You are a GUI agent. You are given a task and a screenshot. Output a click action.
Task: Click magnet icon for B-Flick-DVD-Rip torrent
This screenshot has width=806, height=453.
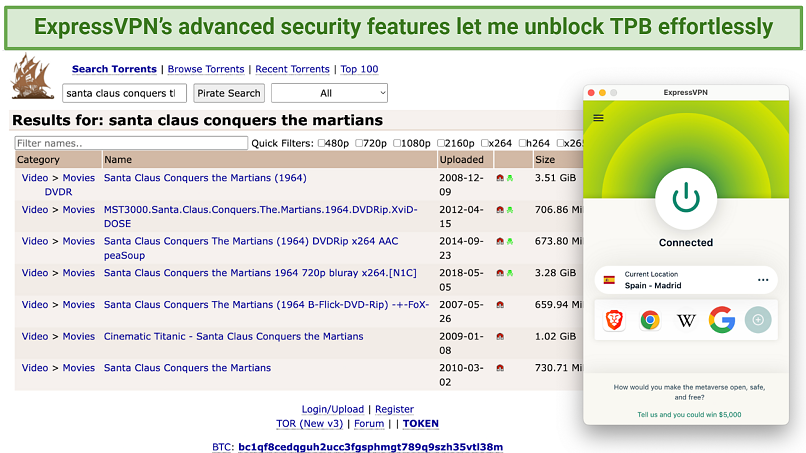pyautogui.click(x=500, y=305)
